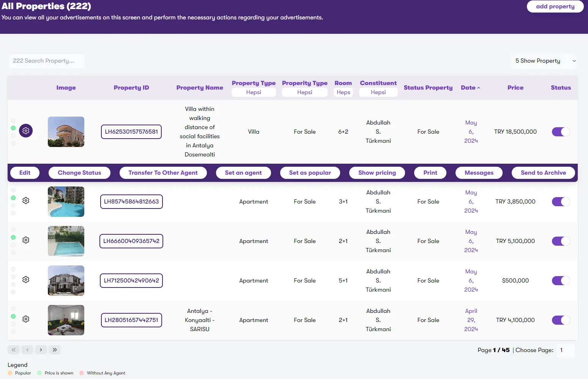Click gear icon for property LH28051657442751
This screenshot has width=588, height=379.
pos(26,319)
